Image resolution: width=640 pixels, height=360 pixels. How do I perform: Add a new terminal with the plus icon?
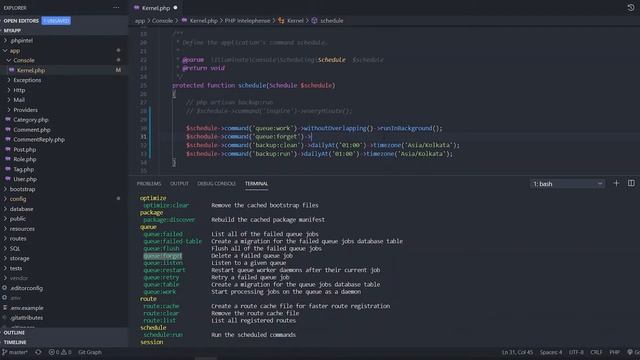(616, 183)
